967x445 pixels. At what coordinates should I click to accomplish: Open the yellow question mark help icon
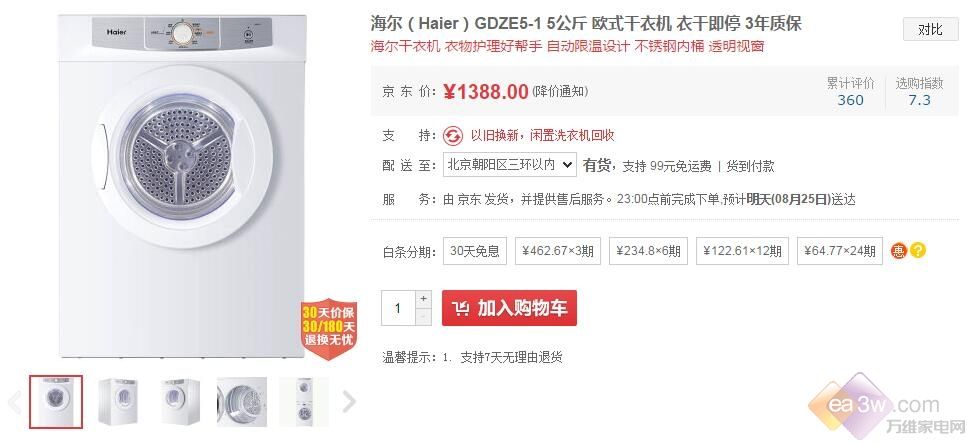coord(918,251)
